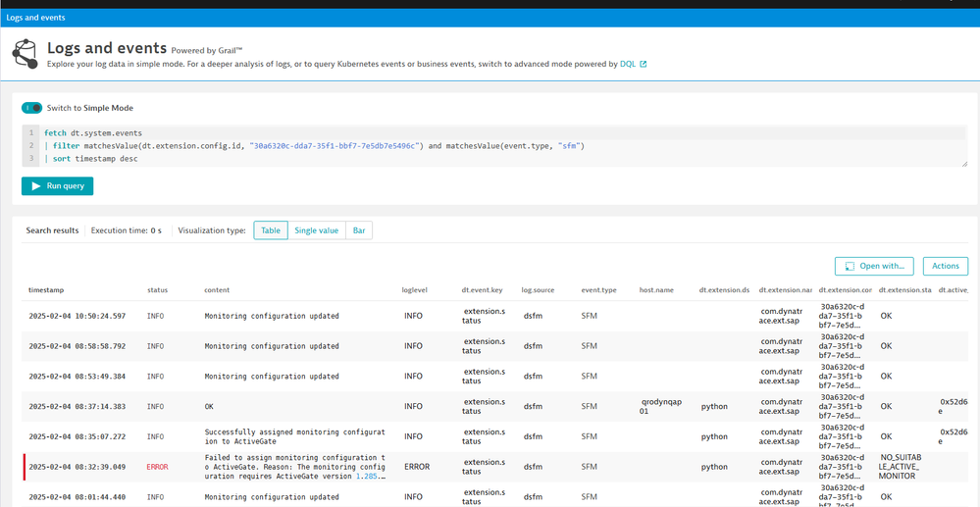Select the 10:50:24.597 log row
The height and width of the screenshot is (507, 980).
tap(77, 316)
